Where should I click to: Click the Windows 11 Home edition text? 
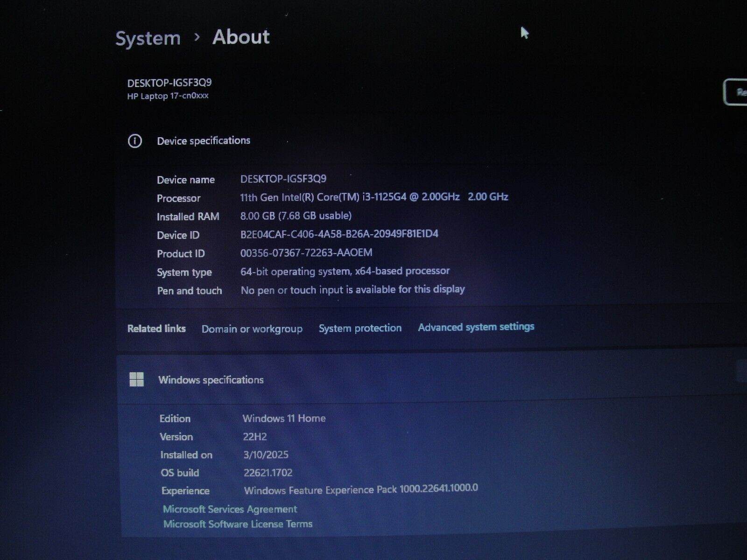pyautogui.click(x=284, y=418)
